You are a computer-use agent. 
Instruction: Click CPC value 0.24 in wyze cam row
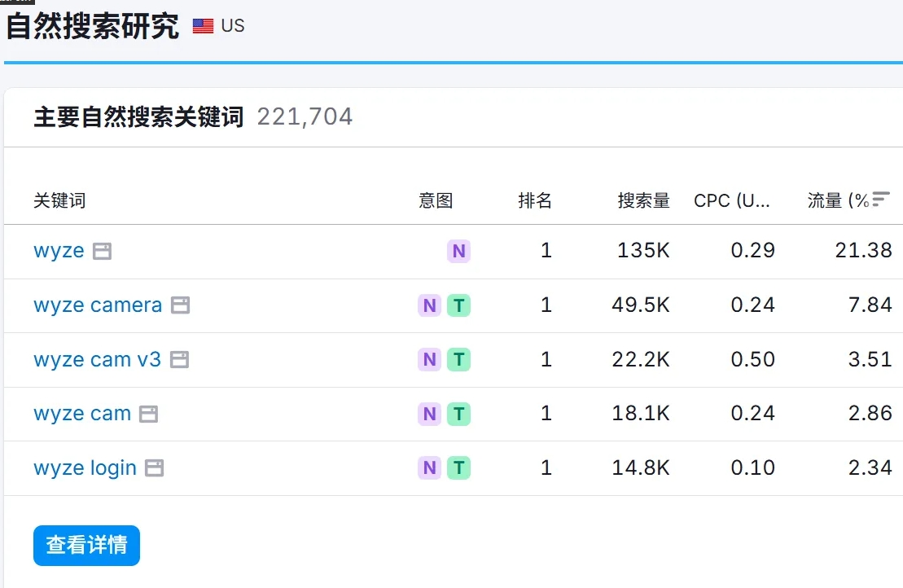[x=752, y=413]
